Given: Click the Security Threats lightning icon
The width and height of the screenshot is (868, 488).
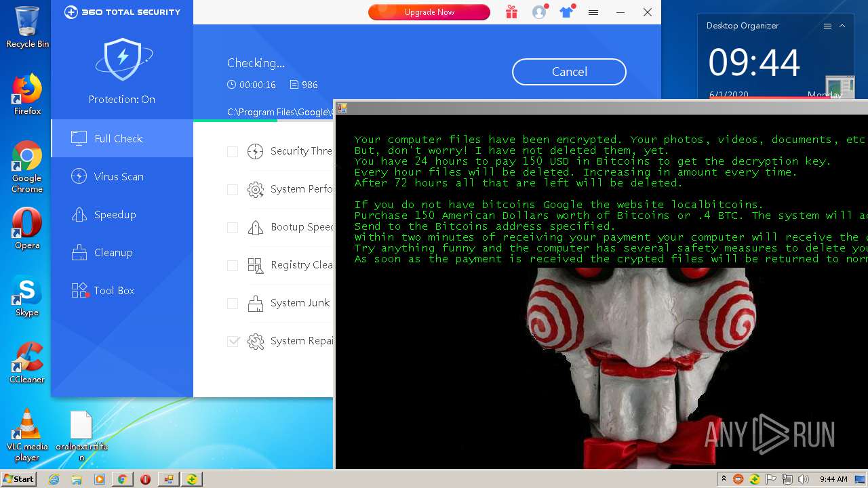Looking at the screenshot, I should pos(256,151).
